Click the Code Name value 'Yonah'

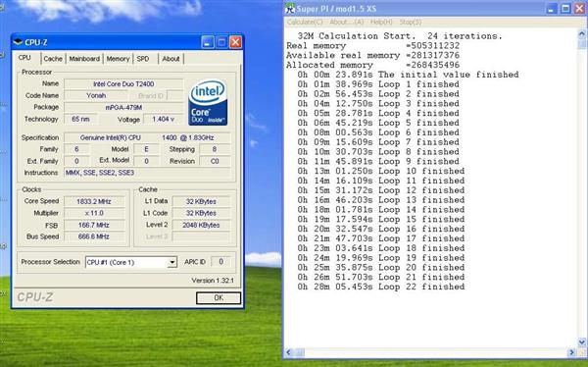pos(96,95)
